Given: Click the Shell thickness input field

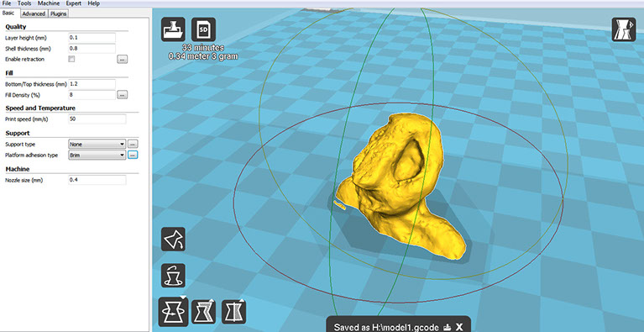Looking at the screenshot, I should [92, 49].
